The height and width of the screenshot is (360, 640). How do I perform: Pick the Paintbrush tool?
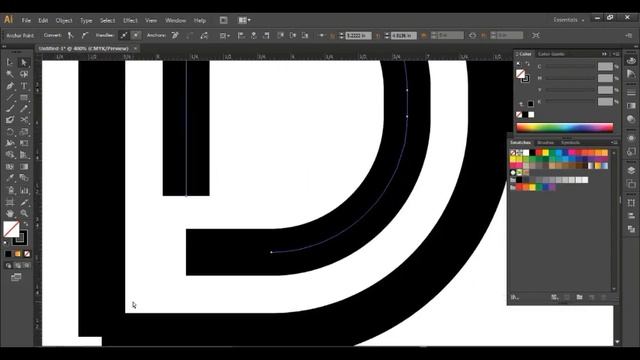click(x=10, y=109)
